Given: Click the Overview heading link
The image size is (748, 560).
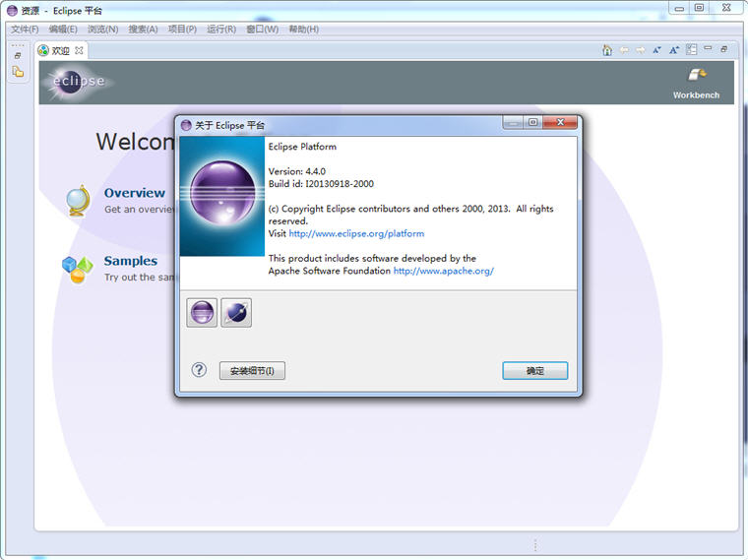Looking at the screenshot, I should (134, 193).
